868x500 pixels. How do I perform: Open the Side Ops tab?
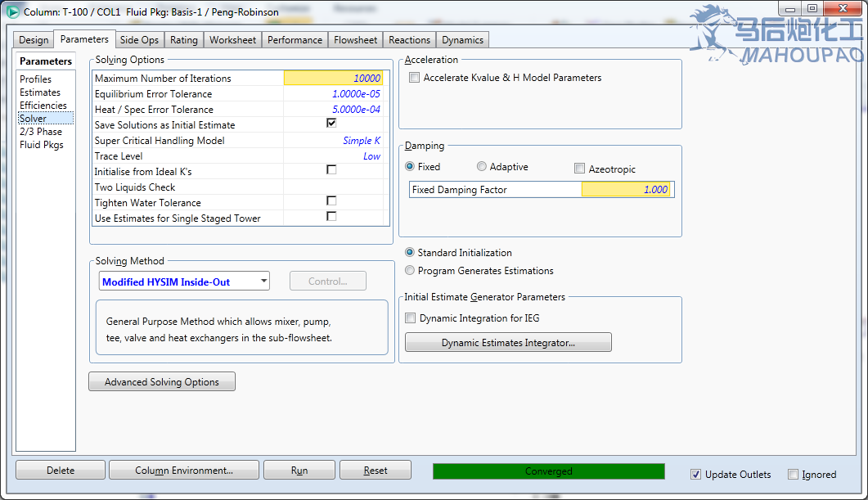coord(139,40)
